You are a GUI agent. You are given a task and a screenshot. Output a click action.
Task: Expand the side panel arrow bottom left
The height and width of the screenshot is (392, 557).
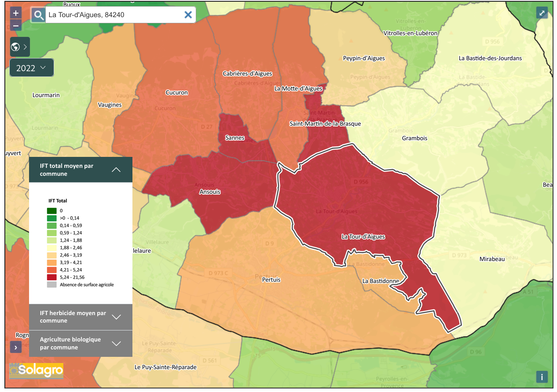16,347
